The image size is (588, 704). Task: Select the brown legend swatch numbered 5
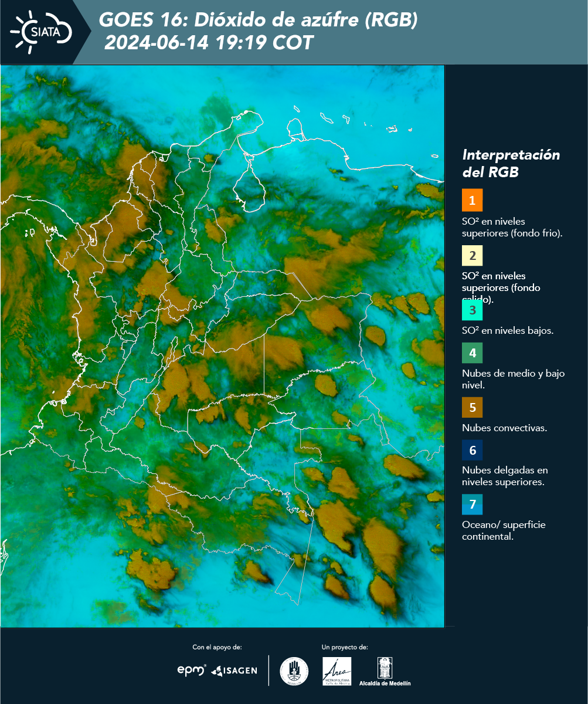pyautogui.click(x=472, y=407)
